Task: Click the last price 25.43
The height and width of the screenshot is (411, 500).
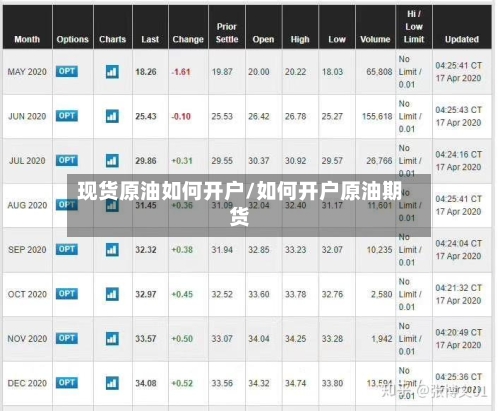Action: 146,116
